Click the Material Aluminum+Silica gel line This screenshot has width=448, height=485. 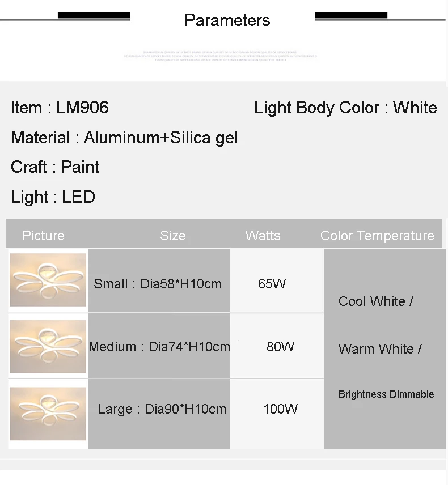124,138
